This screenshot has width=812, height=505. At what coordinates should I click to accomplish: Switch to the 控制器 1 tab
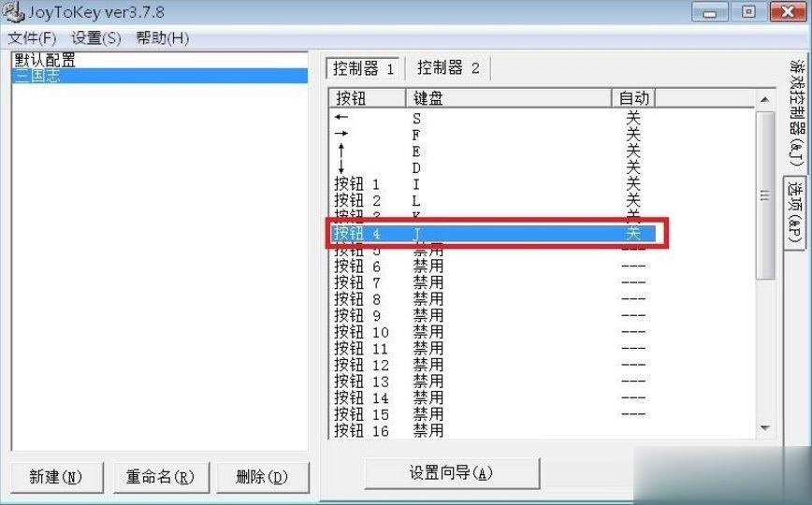pos(363,68)
